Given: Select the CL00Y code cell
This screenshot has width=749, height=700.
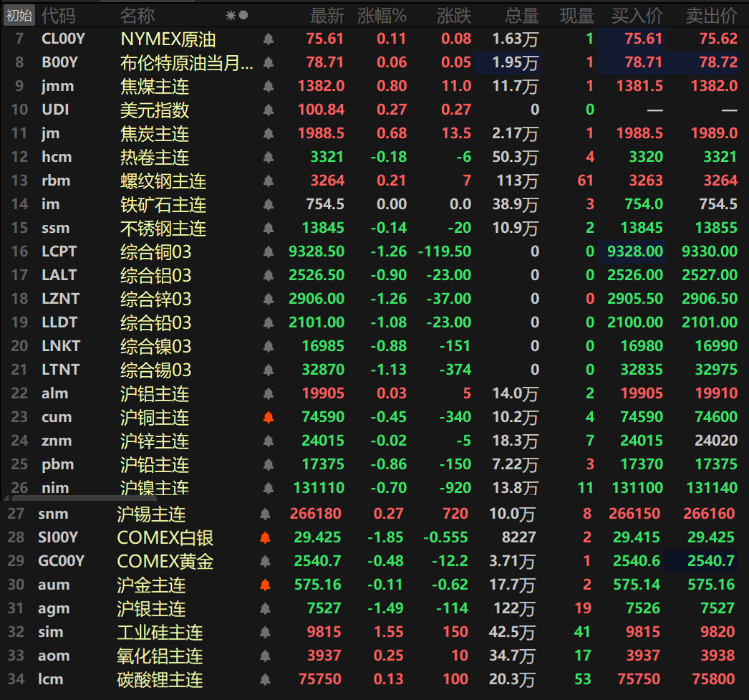Looking at the screenshot, I should pos(64,39).
